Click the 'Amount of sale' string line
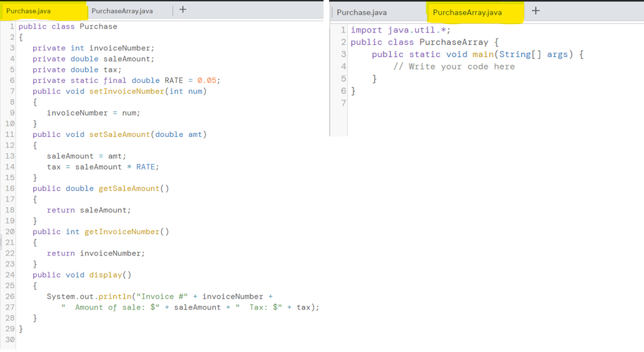This screenshot has height=352, width=644. (x=190, y=307)
